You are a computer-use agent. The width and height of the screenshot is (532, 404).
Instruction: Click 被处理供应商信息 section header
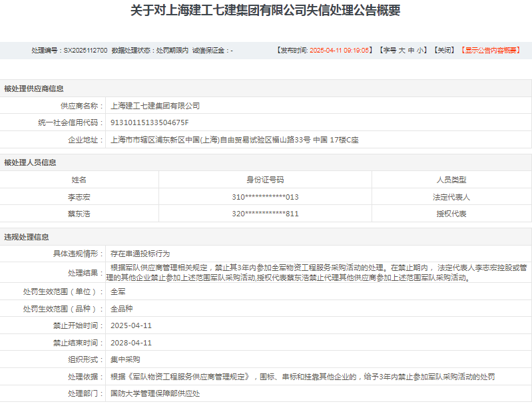point(34,89)
